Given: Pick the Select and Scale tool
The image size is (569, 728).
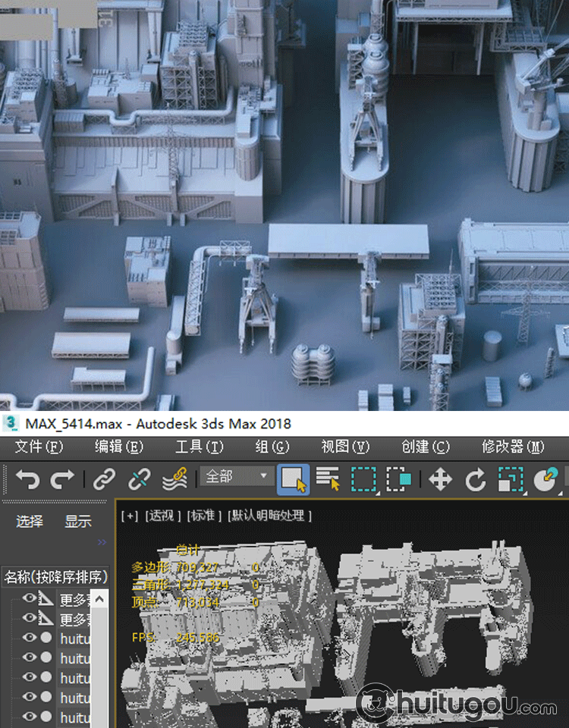Looking at the screenshot, I should tap(508, 479).
